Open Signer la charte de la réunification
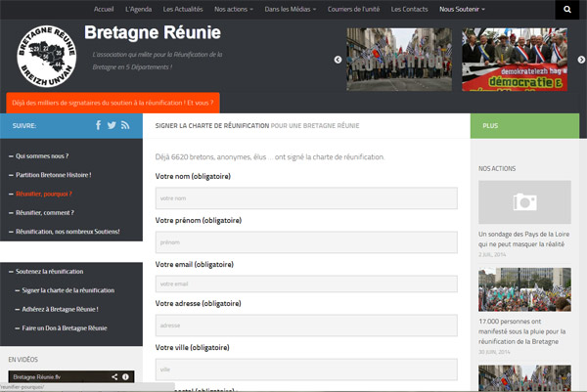This screenshot has width=587, height=392. click(x=68, y=290)
